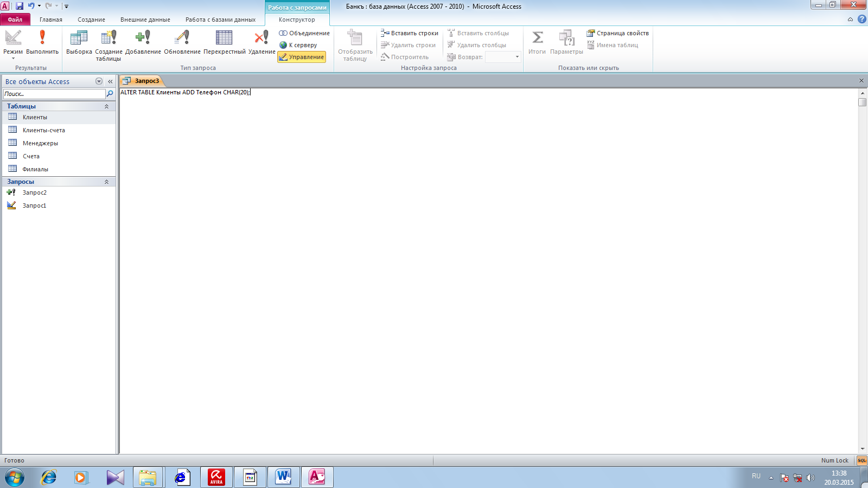Show hidden system tray icons
868x488 pixels.
pyautogui.click(x=771, y=478)
